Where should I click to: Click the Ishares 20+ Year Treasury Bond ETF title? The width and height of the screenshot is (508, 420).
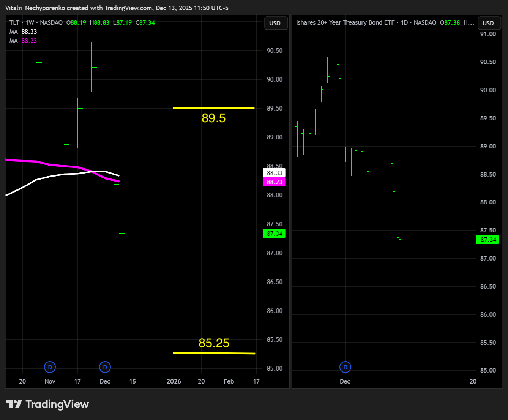tap(345, 22)
